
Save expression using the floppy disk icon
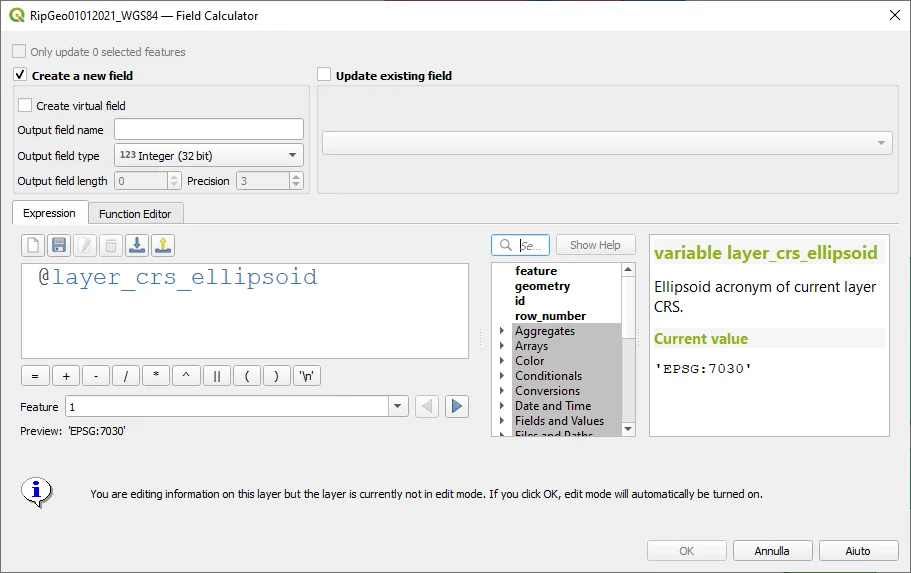[x=59, y=245]
